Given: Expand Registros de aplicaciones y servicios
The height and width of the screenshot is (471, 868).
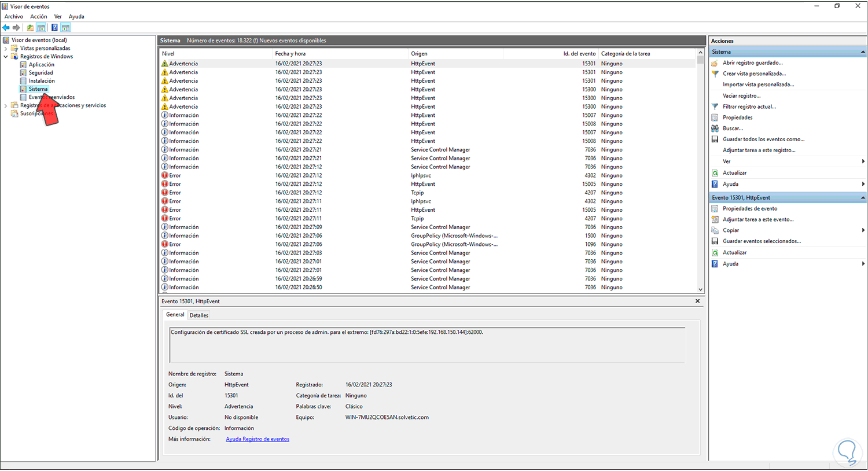Looking at the screenshot, I should click(5, 105).
